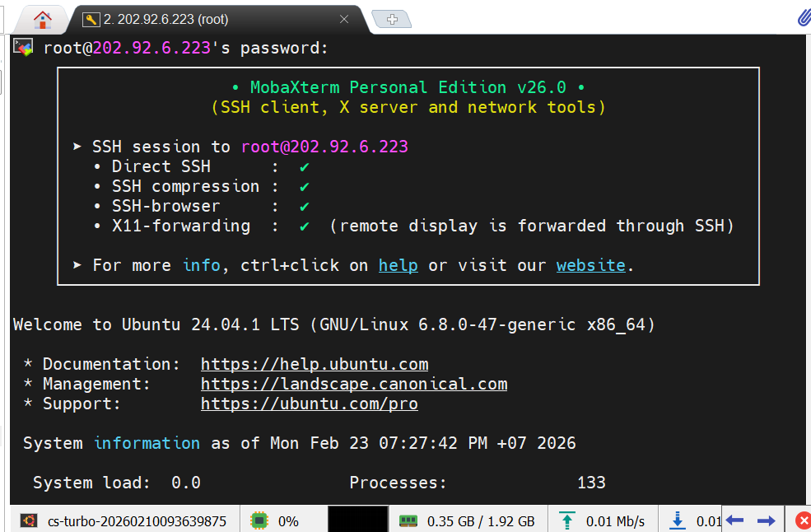Viewport: 811px width, 532px height.
Task: Click the blue download arrow icon
Action: pyautogui.click(x=677, y=520)
